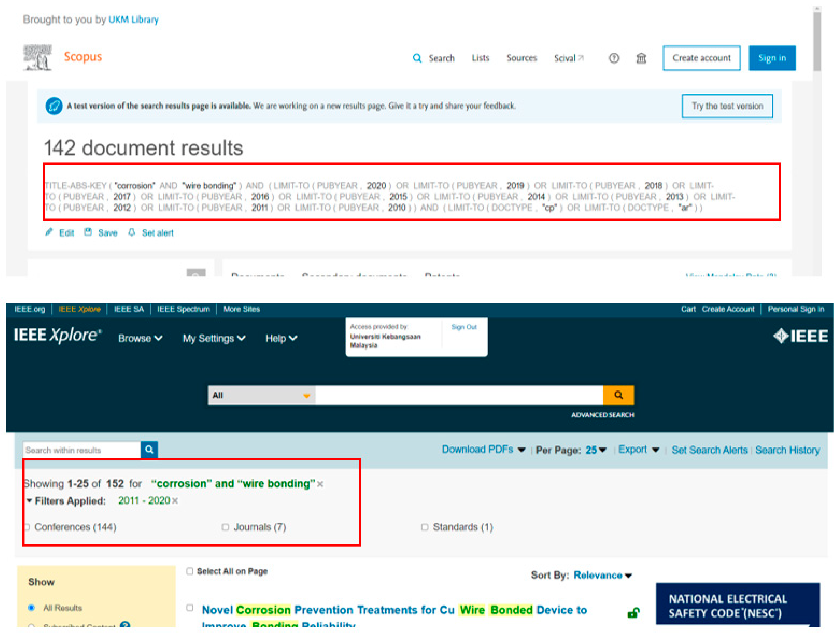Open the Browse menu in IEEE Xplore

(x=140, y=338)
